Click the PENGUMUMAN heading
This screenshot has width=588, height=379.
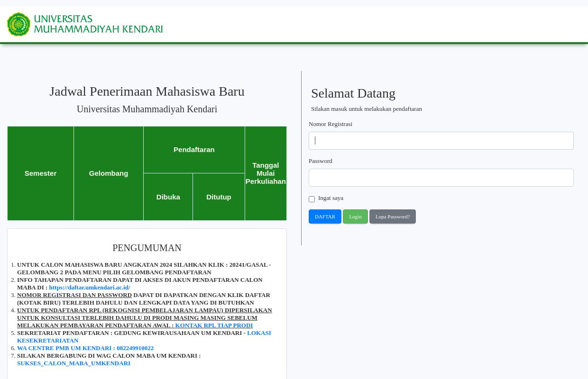click(147, 248)
